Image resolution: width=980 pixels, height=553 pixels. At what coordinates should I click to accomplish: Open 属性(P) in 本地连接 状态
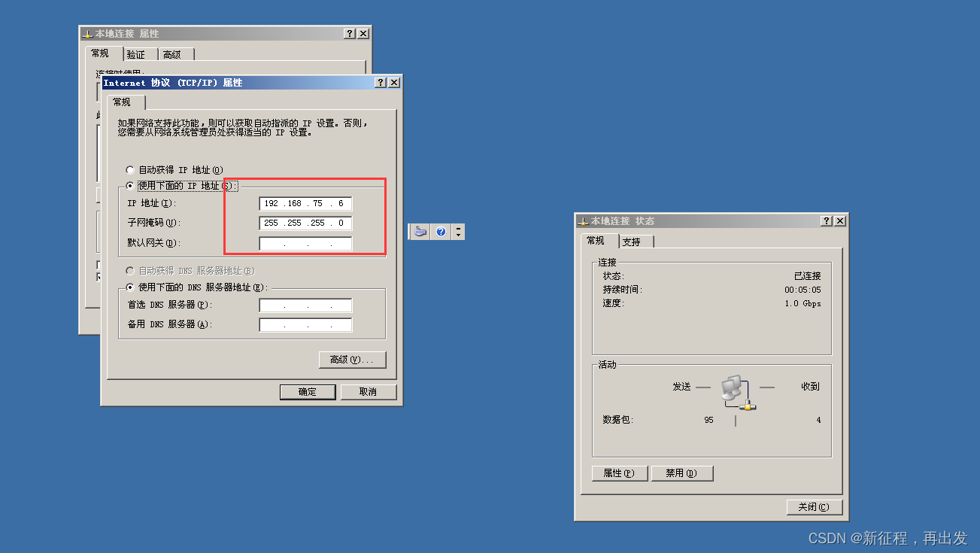click(620, 473)
